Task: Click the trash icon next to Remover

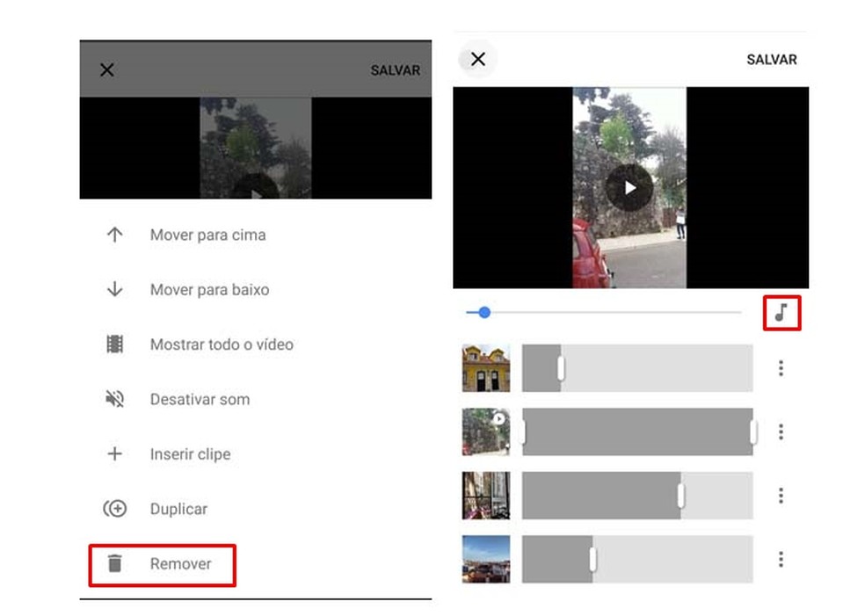Action: (114, 564)
